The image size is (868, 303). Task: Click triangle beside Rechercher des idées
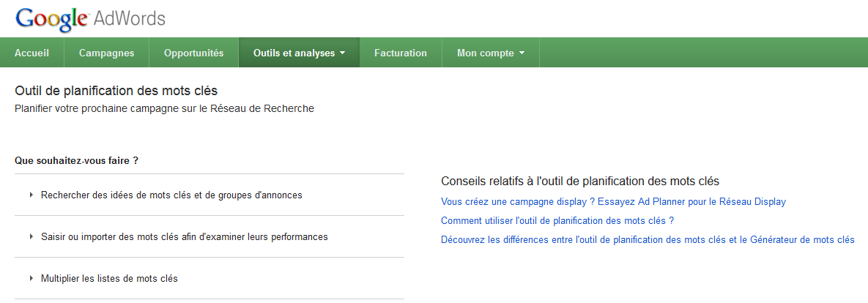(x=31, y=195)
